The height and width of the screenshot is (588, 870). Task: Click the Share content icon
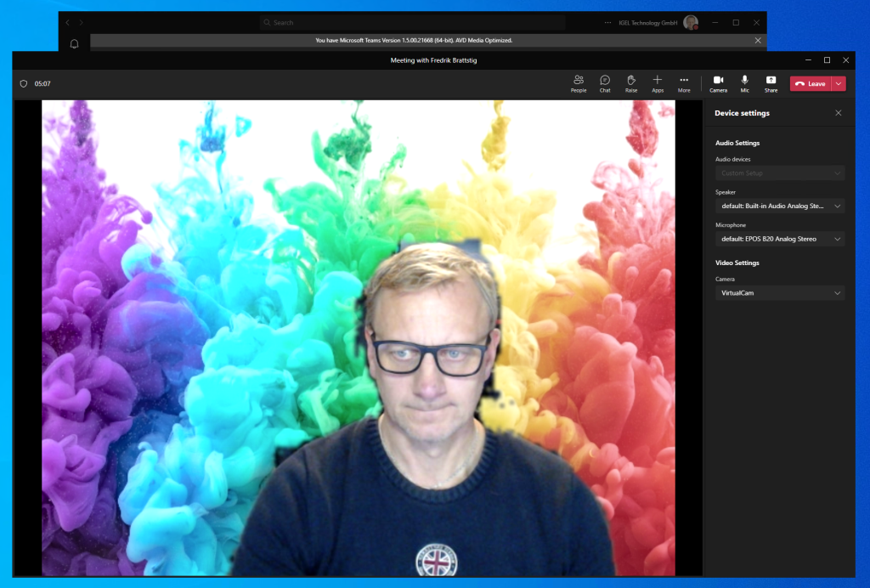point(771,82)
